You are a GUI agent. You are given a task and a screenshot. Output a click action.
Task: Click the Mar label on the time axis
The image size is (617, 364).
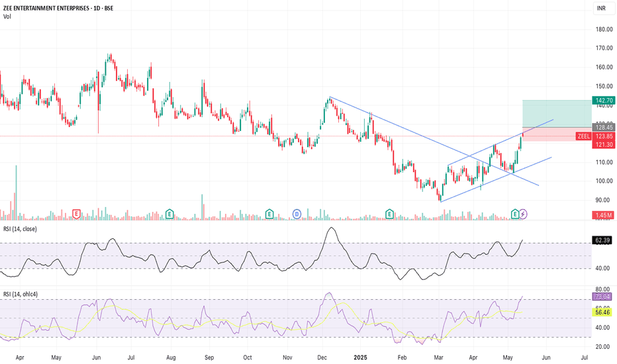[438, 357]
